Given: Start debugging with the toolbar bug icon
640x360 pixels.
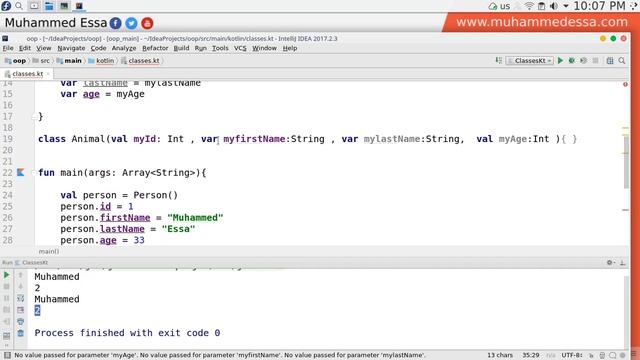Looking at the screenshot, I should pos(572,60).
